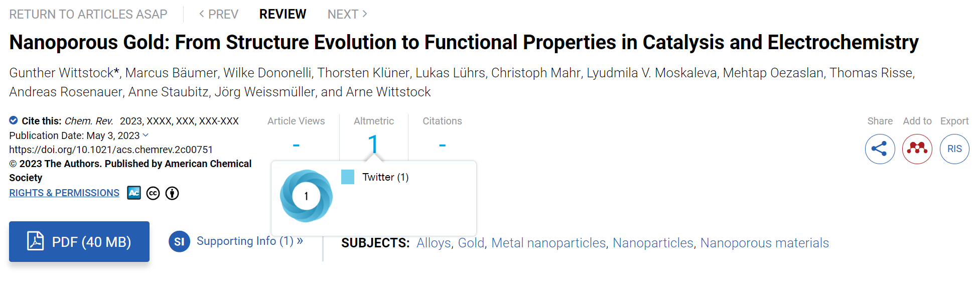
Task: Click the SI supporting info circle icon
Action: pos(179,242)
